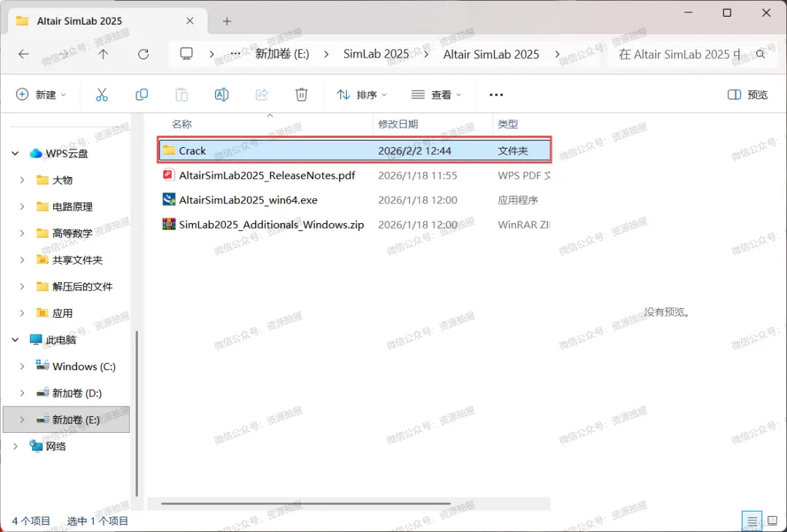The image size is (787, 532).
Task: Collapse the 此电脑 tree node
Action: (15, 340)
